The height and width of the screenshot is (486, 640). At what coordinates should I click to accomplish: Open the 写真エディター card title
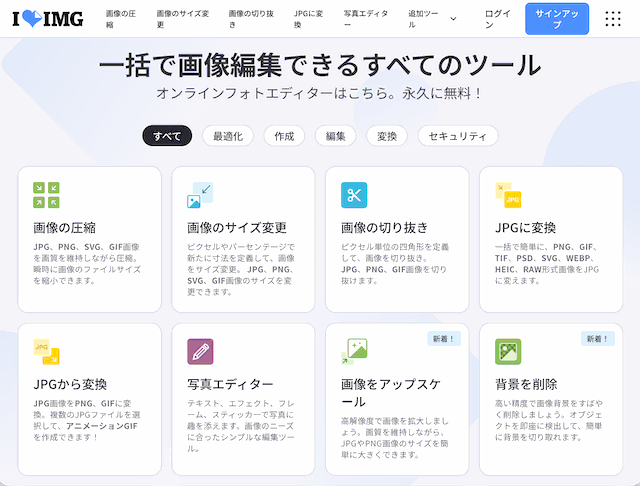(x=230, y=384)
